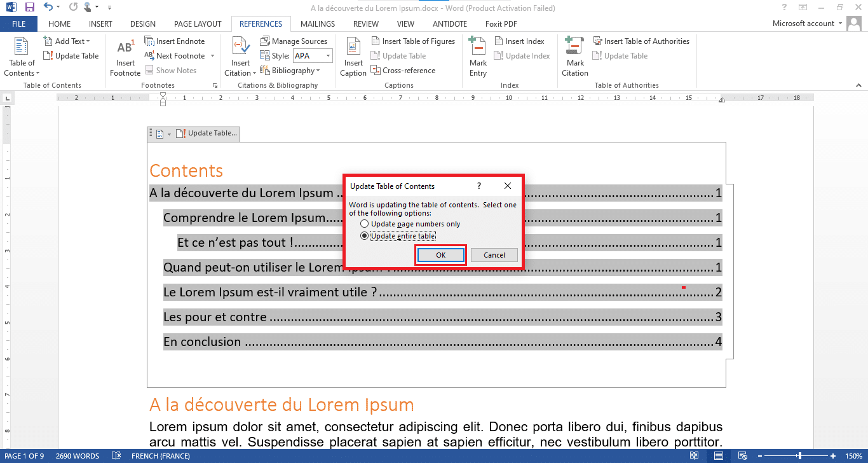
Task: Click the 'Les pour et contre' contents entry
Action: tap(443, 317)
